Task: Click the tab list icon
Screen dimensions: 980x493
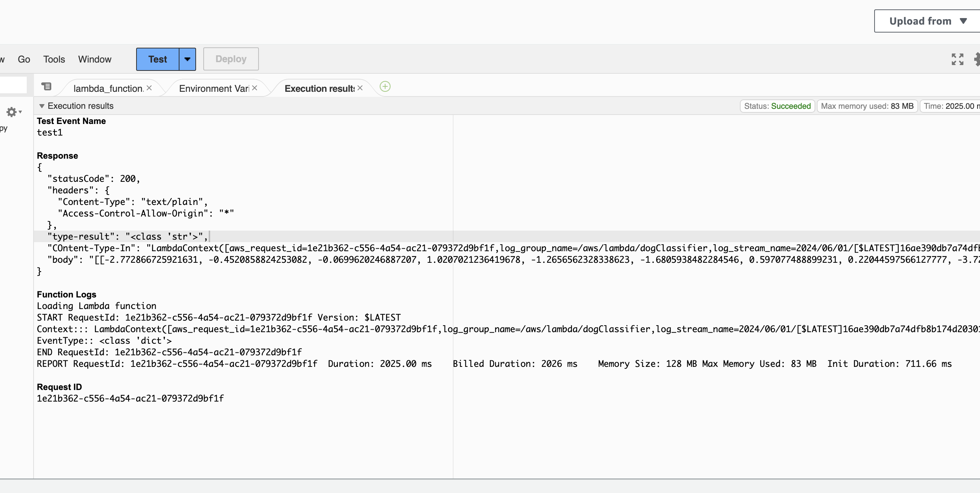Action: click(x=47, y=87)
